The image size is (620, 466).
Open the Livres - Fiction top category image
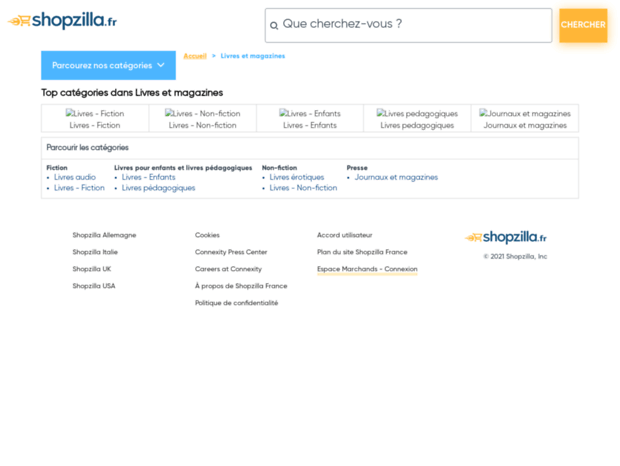click(95, 113)
